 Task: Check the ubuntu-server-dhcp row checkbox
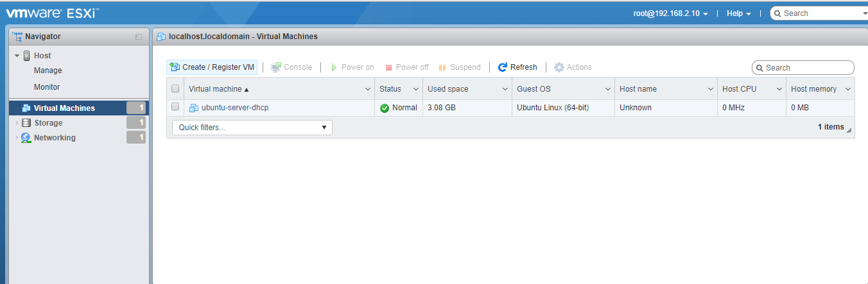point(175,107)
